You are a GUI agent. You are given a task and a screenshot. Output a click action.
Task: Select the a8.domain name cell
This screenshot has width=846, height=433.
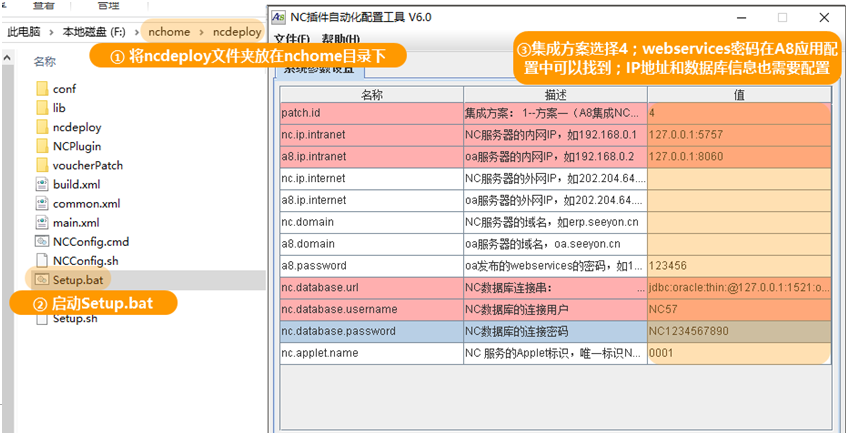pos(372,244)
